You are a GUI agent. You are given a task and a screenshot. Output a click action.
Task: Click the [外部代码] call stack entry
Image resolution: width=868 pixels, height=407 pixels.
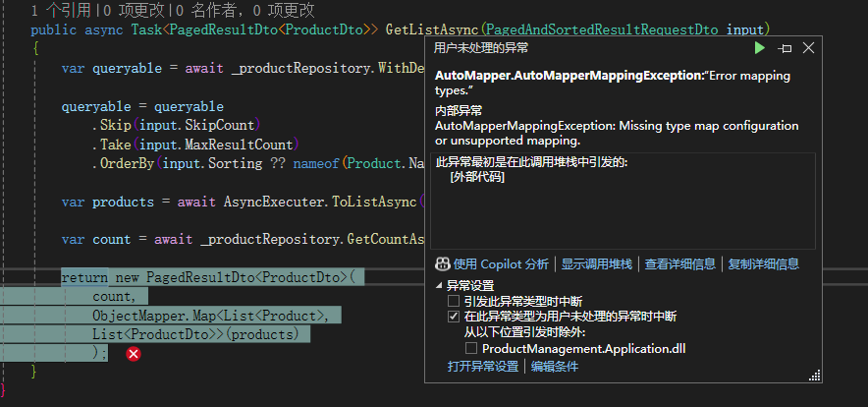[x=477, y=178]
